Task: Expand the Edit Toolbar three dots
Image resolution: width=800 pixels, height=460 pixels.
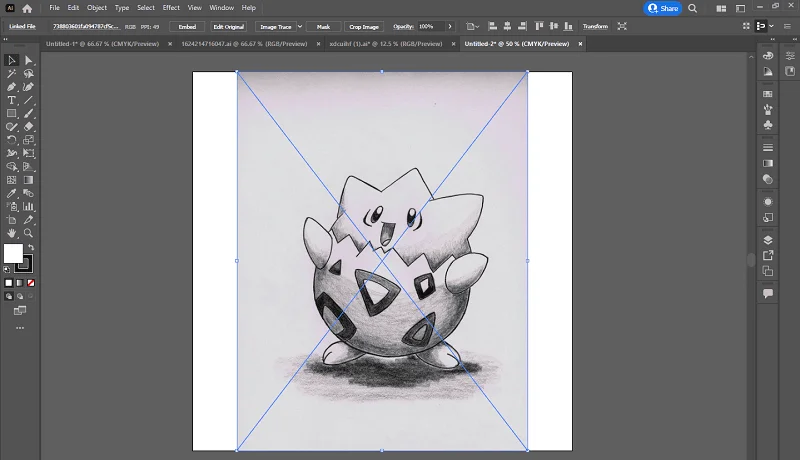Action: tap(20, 328)
